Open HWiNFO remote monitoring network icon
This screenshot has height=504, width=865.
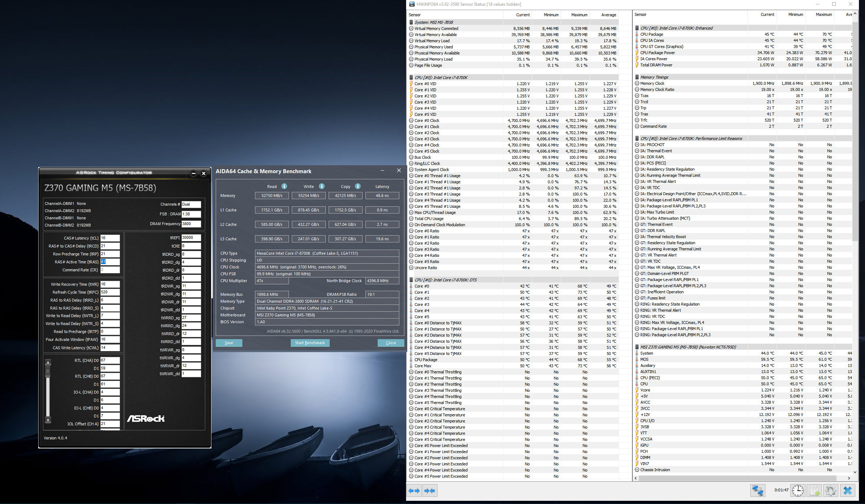pyautogui.click(x=757, y=491)
